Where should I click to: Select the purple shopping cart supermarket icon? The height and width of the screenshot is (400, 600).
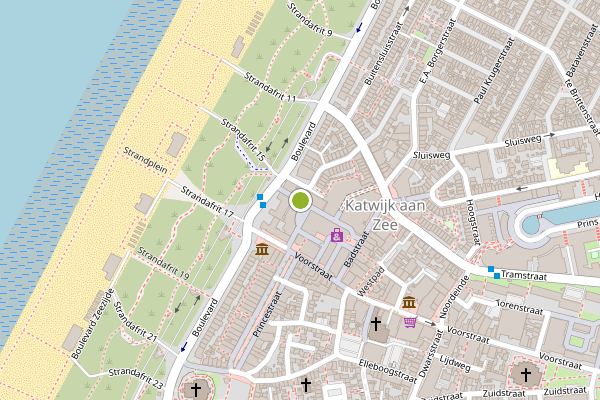(x=410, y=322)
